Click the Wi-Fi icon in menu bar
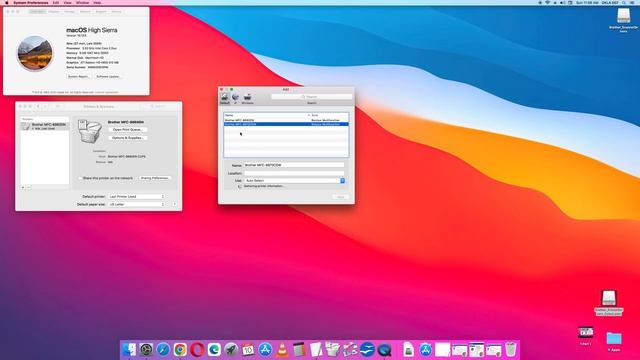 (x=547, y=2)
